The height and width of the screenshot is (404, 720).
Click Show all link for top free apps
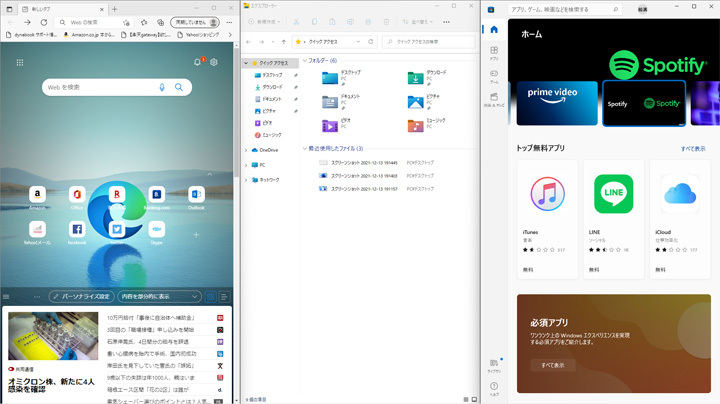tap(693, 149)
